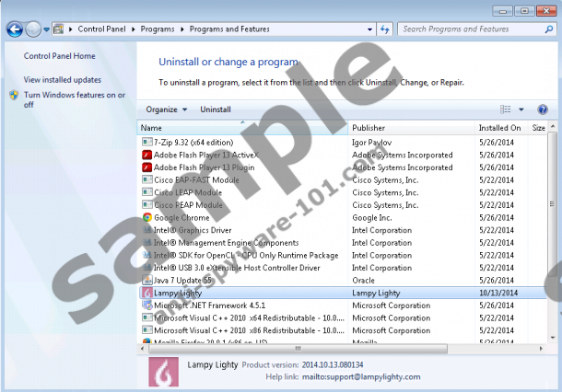562x392 pixels.
Task: Click the horizontal scrollbar under the list
Action: point(295,349)
